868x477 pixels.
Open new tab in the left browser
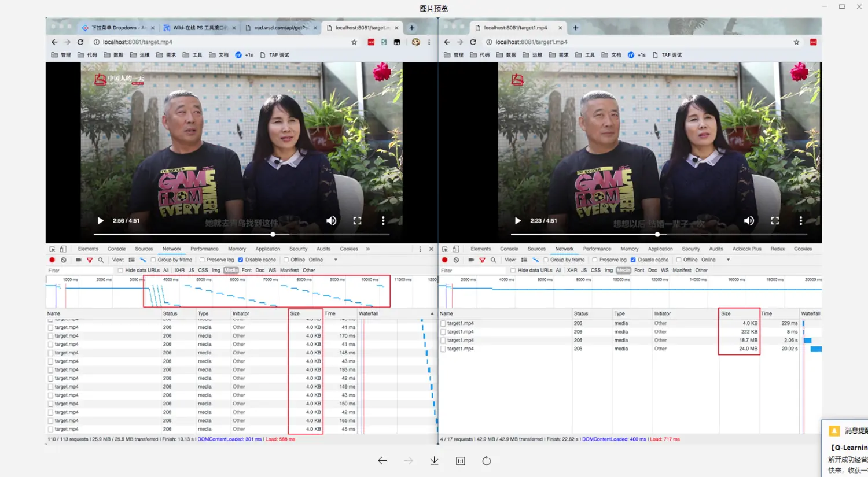tap(412, 28)
